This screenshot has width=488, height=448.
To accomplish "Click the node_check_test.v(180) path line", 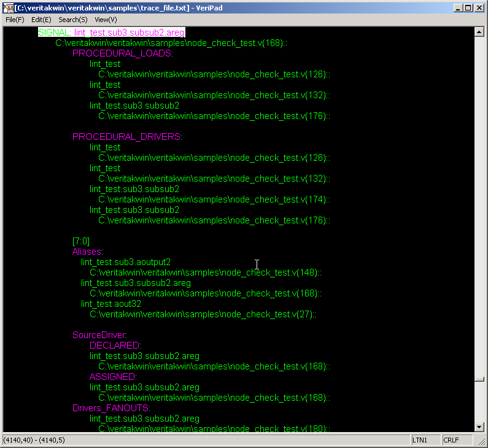I will 214,428.
